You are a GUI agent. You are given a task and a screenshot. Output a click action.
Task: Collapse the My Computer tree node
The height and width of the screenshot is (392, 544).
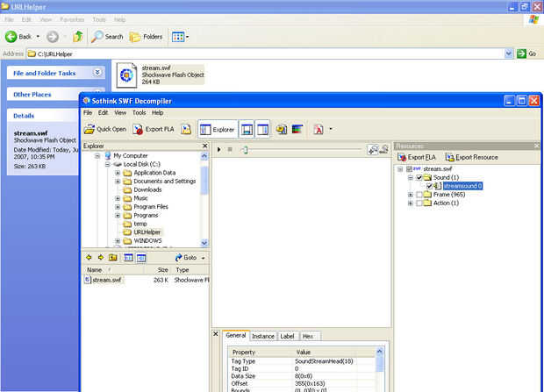click(x=97, y=156)
